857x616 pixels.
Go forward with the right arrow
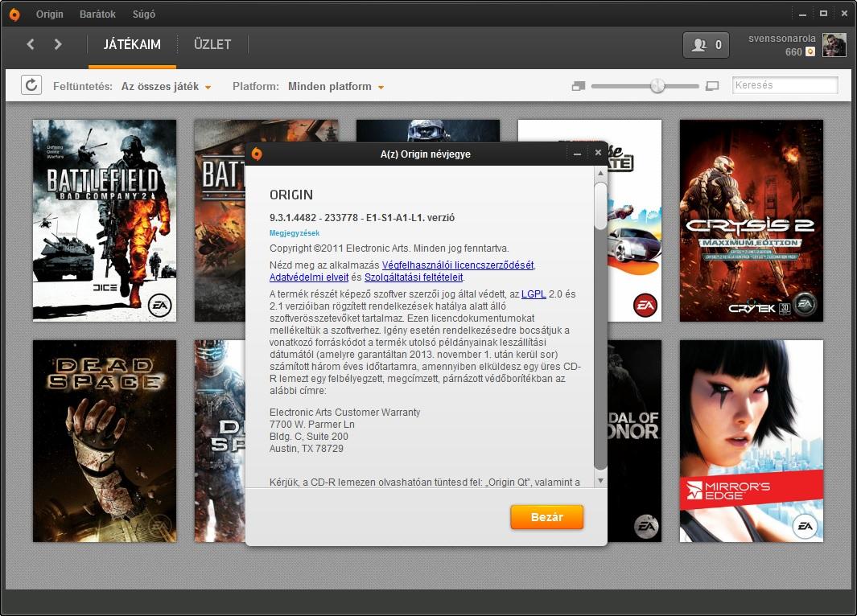coord(58,44)
